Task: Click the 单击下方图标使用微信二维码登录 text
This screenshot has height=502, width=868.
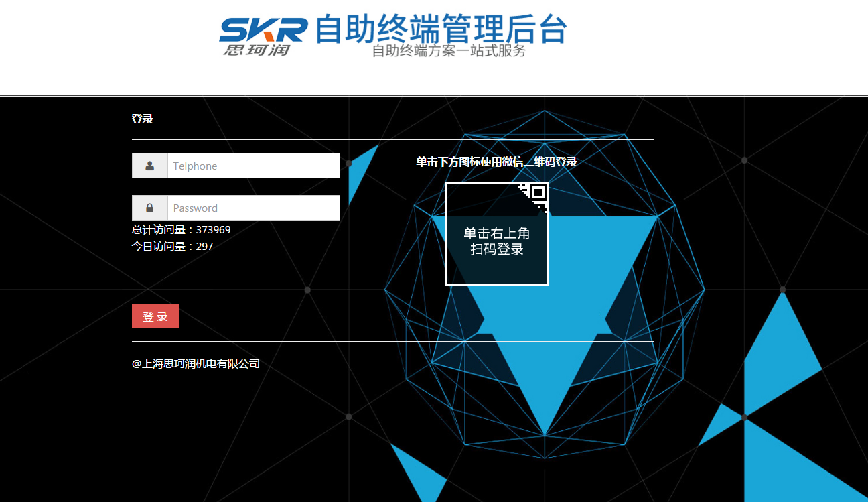Action: (496, 162)
